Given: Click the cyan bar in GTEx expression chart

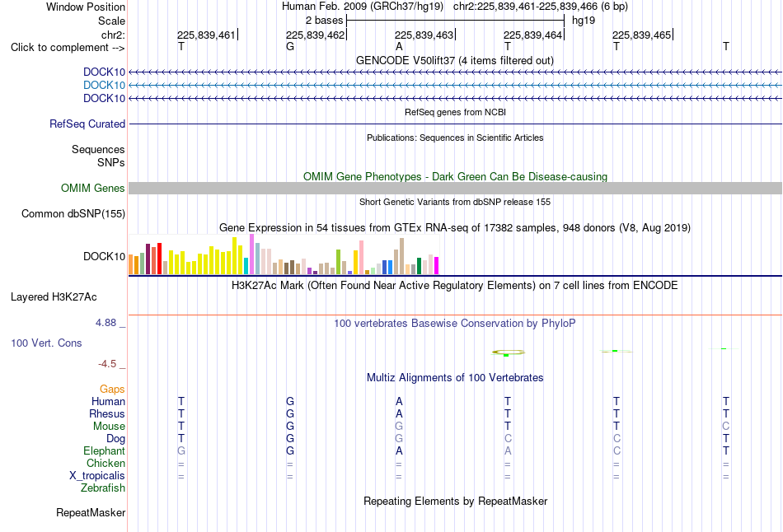Looking at the screenshot, I should [x=246, y=266].
